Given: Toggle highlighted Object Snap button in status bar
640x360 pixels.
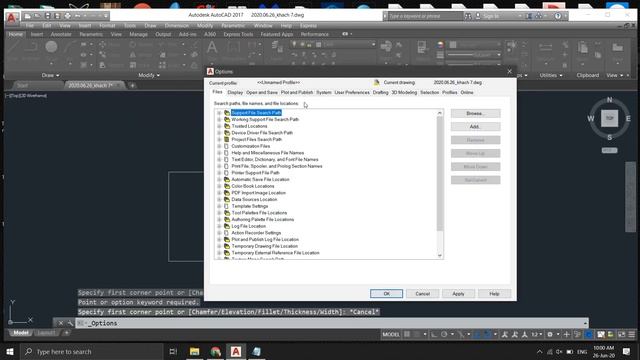Looking at the screenshot, I should pos(487,334).
